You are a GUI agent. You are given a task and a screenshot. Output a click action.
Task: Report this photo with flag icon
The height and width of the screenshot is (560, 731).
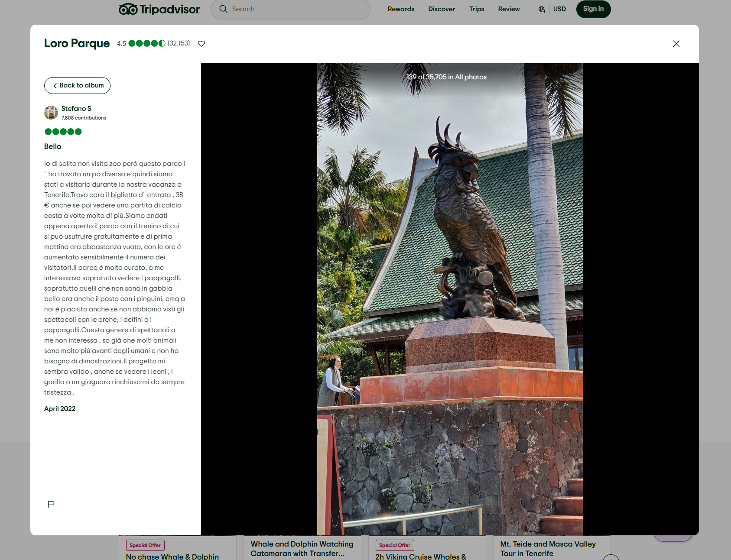click(x=51, y=504)
